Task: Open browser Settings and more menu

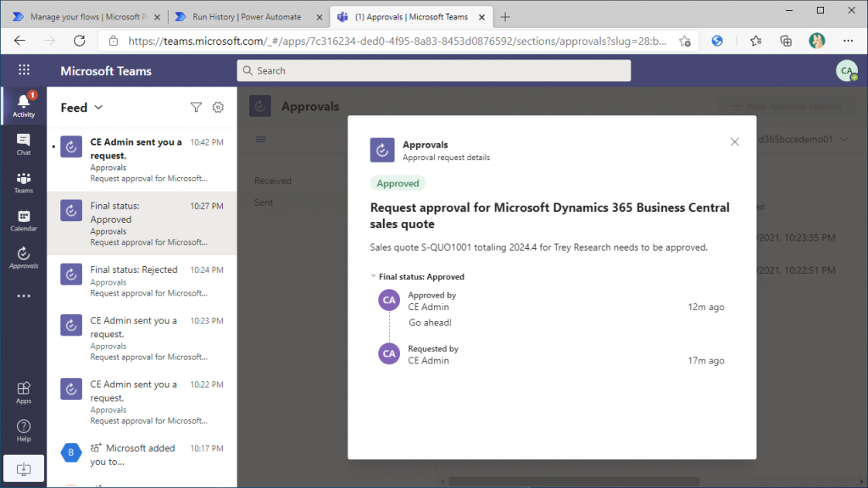Action: [x=848, y=41]
